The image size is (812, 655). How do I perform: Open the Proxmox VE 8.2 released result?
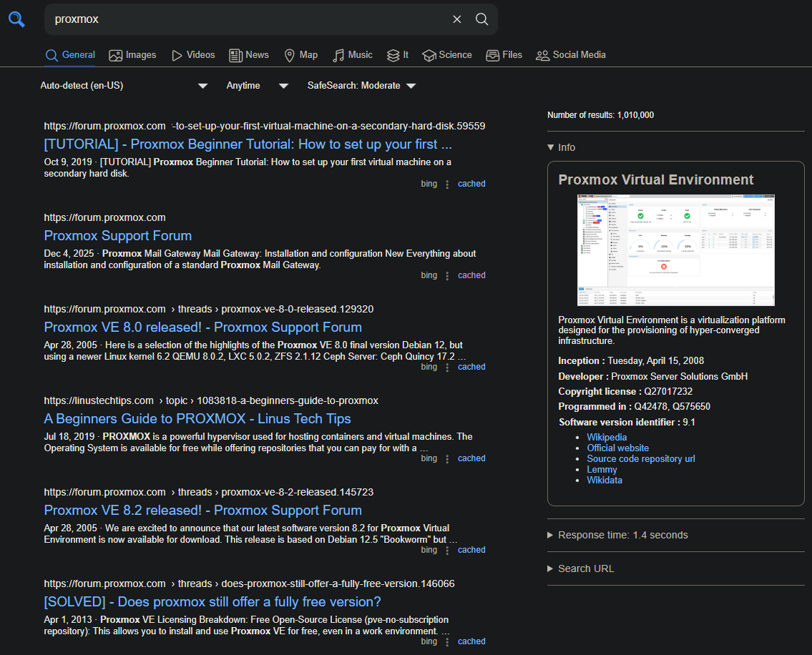tap(203, 510)
